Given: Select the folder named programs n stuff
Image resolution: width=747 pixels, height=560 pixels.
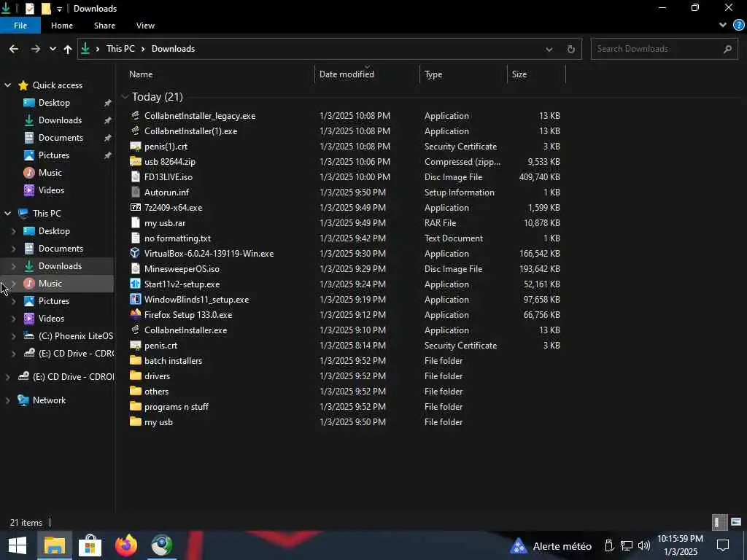Looking at the screenshot, I should [x=177, y=407].
